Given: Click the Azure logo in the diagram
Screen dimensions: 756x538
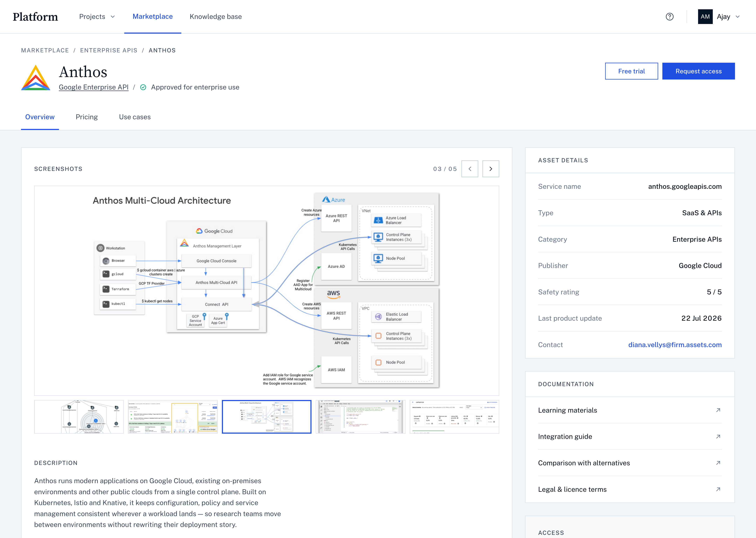Looking at the screenshot, I should point(334,200).
